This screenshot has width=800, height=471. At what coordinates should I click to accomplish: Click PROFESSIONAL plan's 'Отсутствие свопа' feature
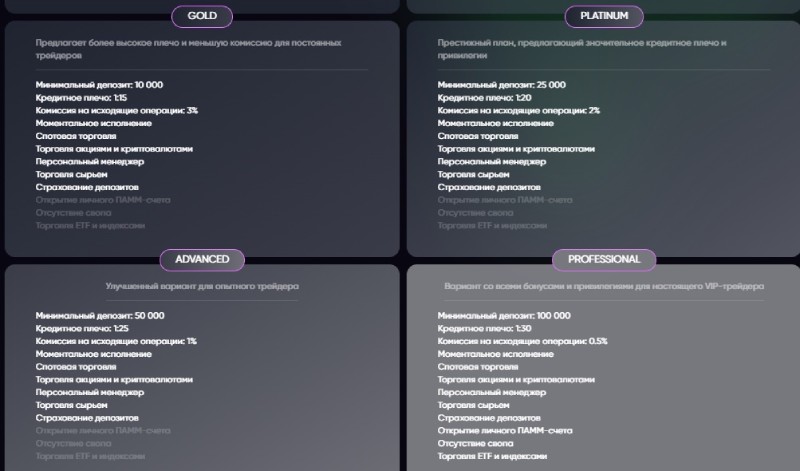[x=476, y=443]
